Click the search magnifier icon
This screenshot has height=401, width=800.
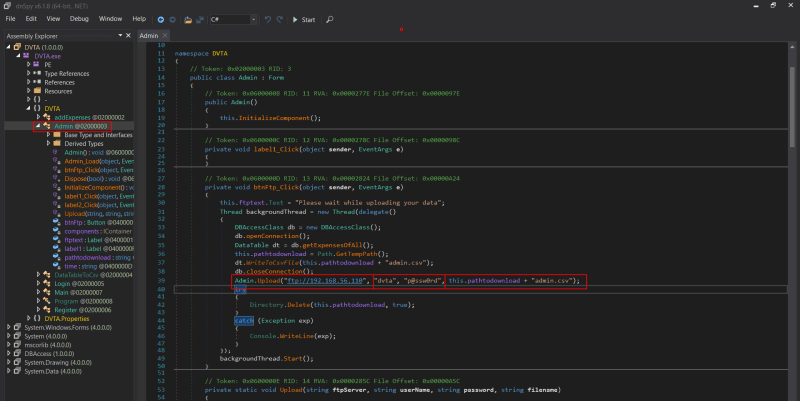(330, 19)
